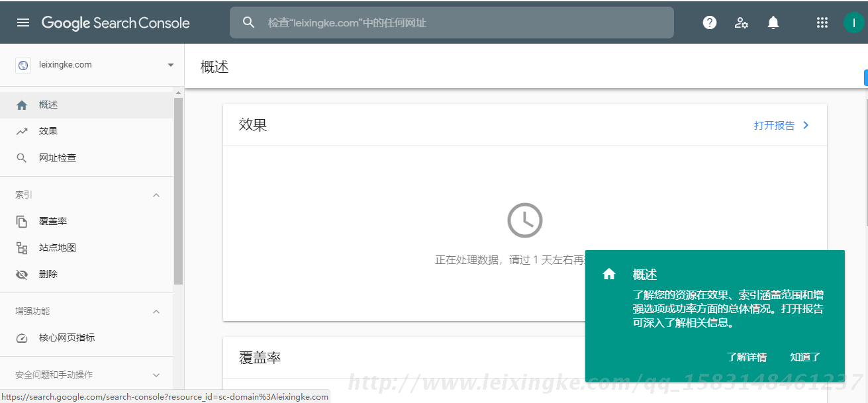Click the sidebar scrollbar up arrow
868x403 pixels.
178,93
